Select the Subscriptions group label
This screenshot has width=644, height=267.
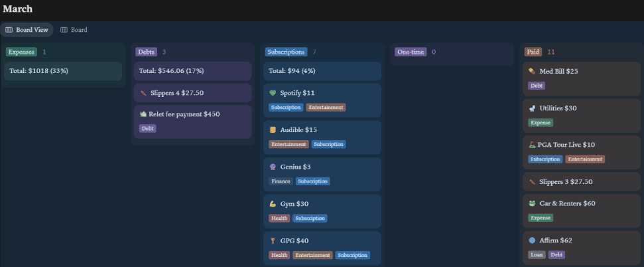coord(287,52)
